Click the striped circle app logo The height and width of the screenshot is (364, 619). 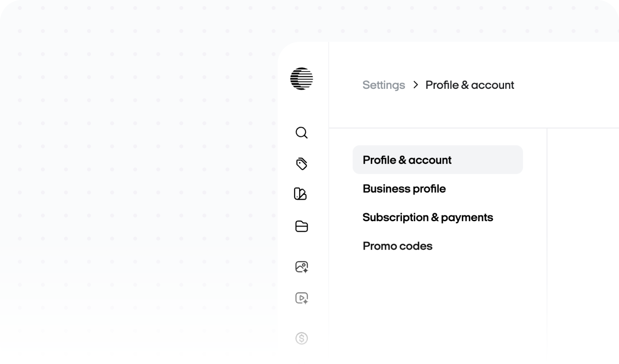(301, 79)
